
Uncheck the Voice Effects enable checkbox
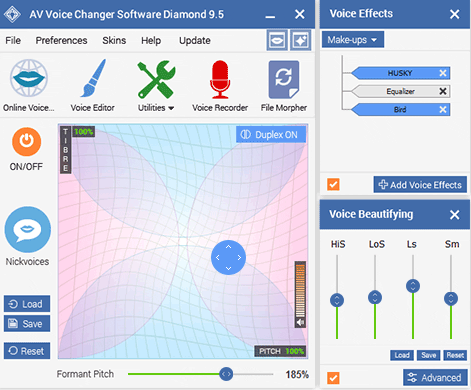click(333, 184)
